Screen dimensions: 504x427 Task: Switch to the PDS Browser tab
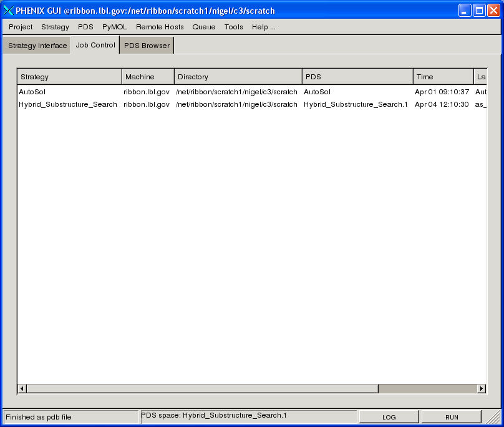coord(147,46)
